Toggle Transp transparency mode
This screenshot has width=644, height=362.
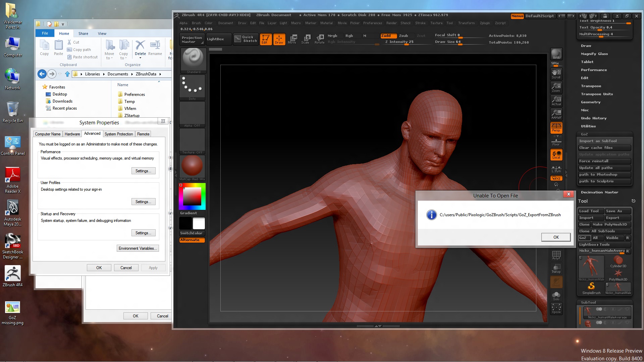[556, 268]
